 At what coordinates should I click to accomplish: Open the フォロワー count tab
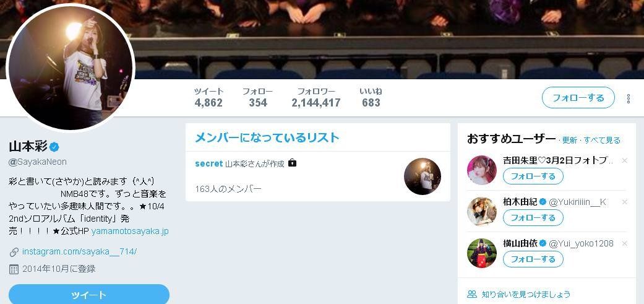tap(316, 97)
